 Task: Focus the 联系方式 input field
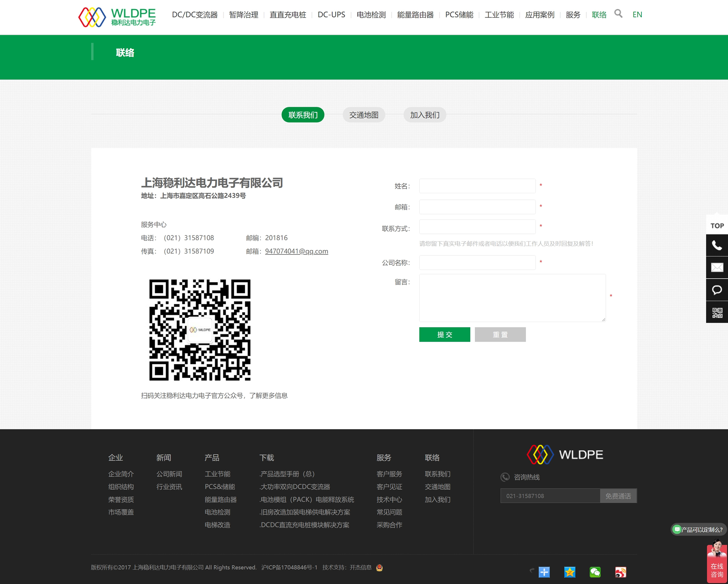click(477, 227)
